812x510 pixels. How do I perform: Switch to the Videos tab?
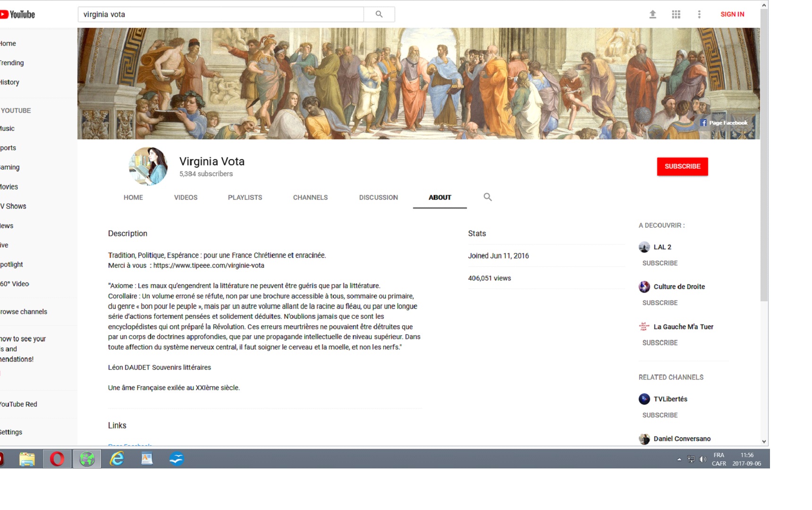tap(186, 197)
